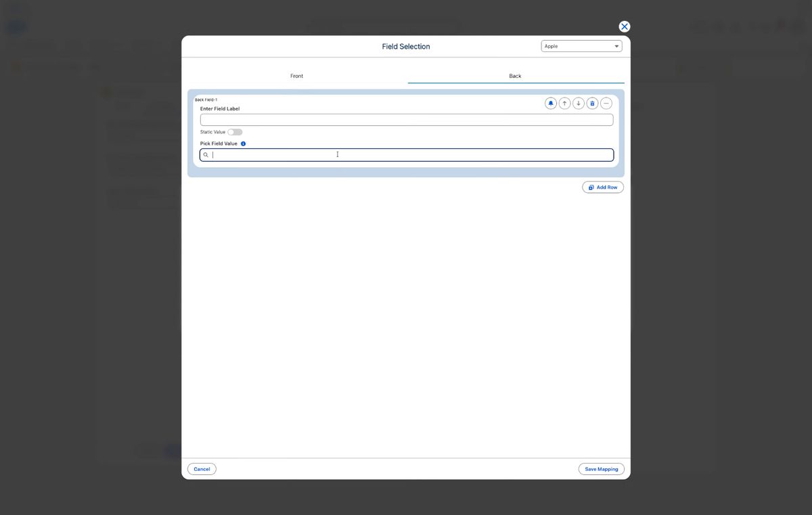Delete Back Field-1 using the trash icon
Image resolution: width=812 pixels, height=515 pixels.
click(592, 104)
